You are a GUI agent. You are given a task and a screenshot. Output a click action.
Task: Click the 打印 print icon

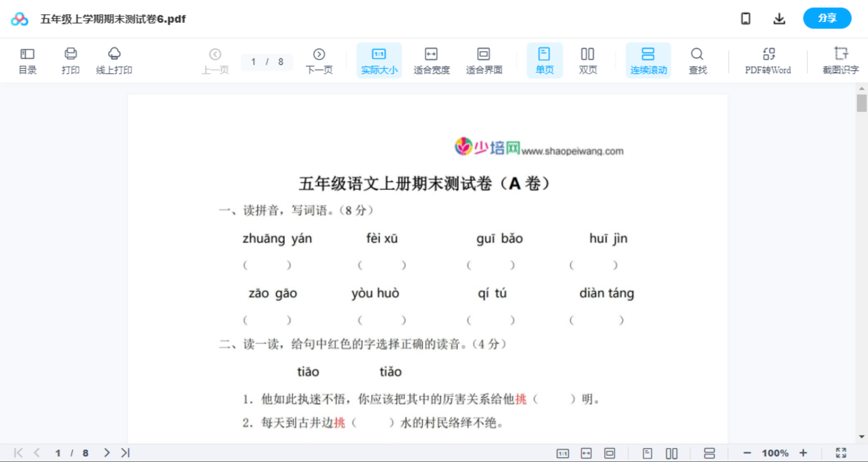[70, 60]
